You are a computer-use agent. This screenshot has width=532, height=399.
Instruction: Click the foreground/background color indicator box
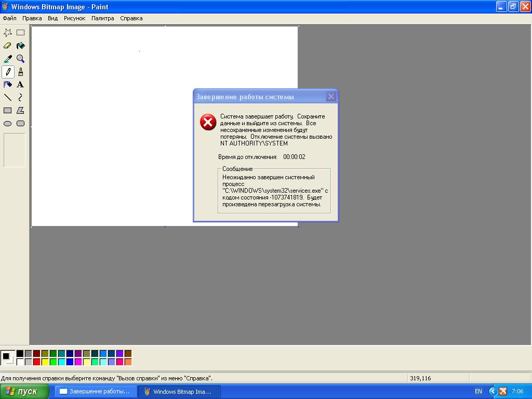(7, 358)
